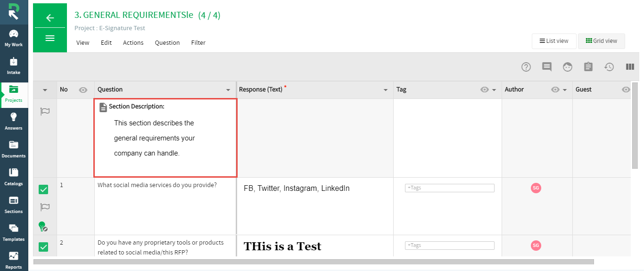Open the history clock icon
Image resolution: width=644 pixels, height=271 pixels.
609,67
